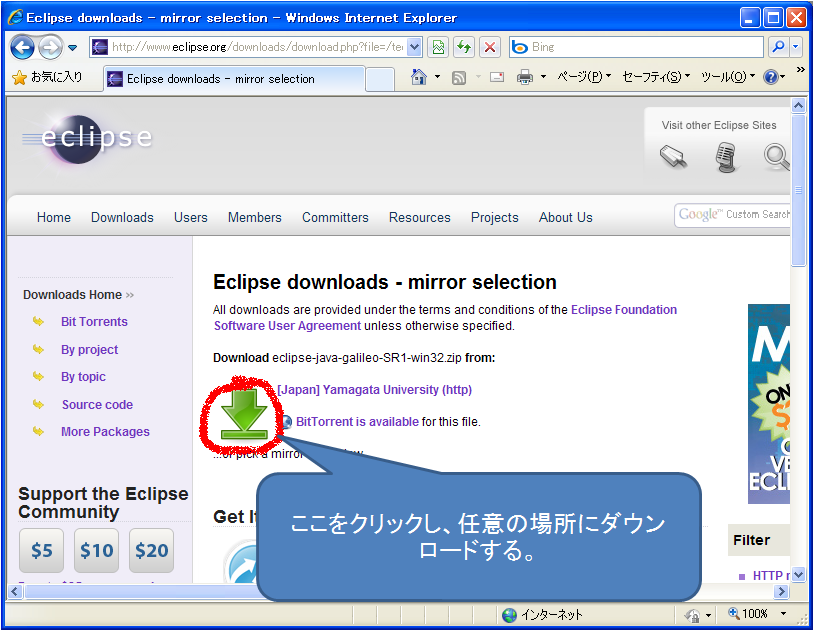The image size is (814, 631).
Task: Click the vertical scrollbar up arrow
Action: (x=798, y=105)
